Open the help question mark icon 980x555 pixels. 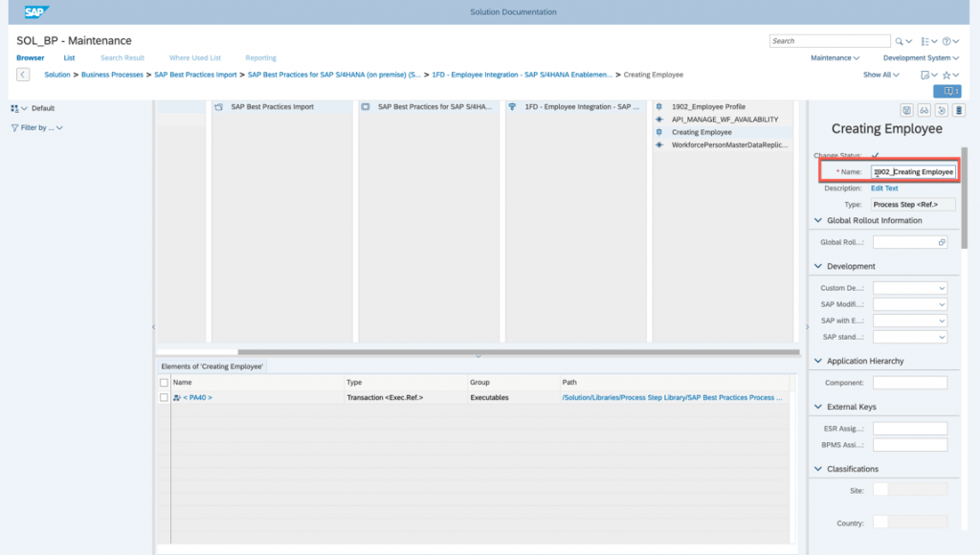click(947, 41)
